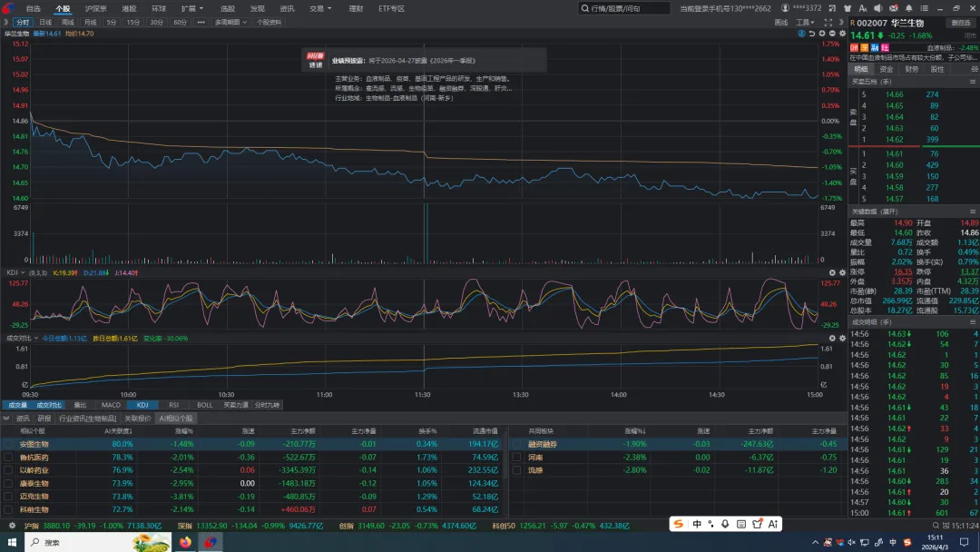Switch to 日线 daily chart period
This screenshot has width=980, height=552.
pos(45,22)
